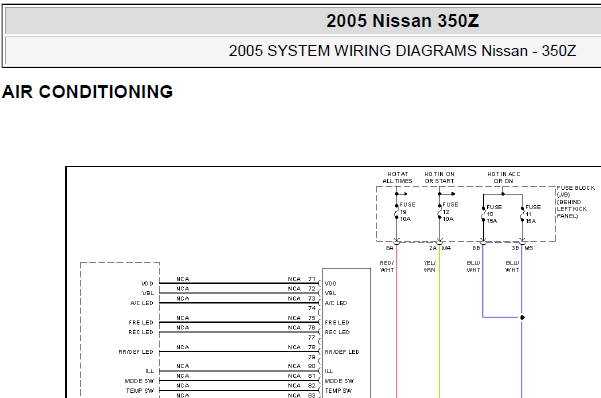Viewport: 601px width, 398px height.
Task: Click 'FRE LED' in the solid-outline connector block
Action: click(337, 323)
